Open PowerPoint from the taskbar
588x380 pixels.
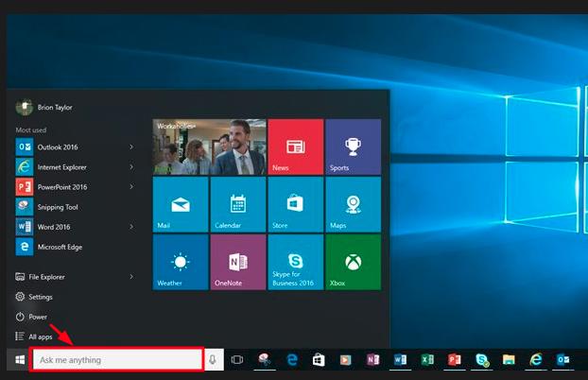(x=454, y=360)
